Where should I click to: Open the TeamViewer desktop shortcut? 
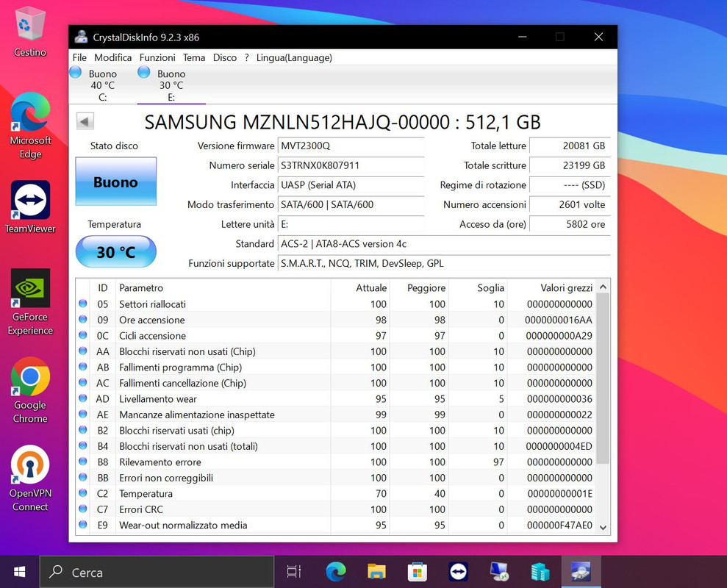(x=30, y=207)
